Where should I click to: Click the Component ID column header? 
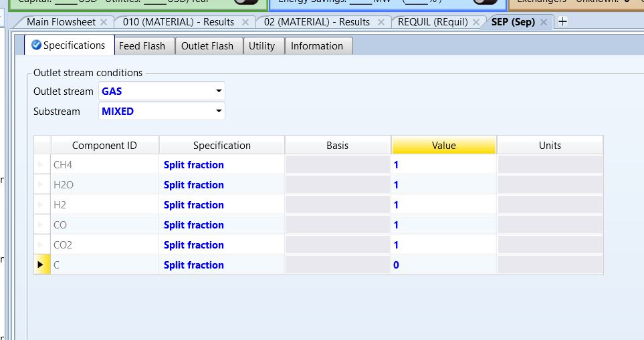(x=105, y=146)
